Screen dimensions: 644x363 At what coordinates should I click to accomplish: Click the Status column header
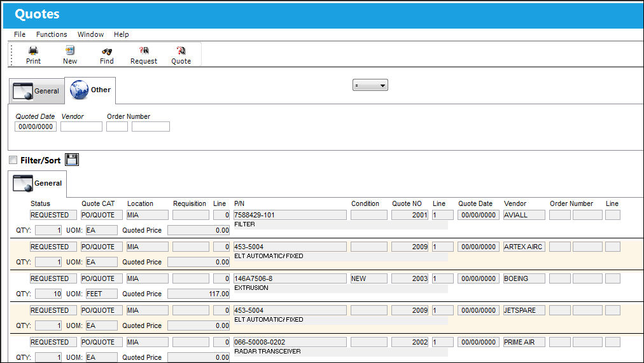point(40,203)
